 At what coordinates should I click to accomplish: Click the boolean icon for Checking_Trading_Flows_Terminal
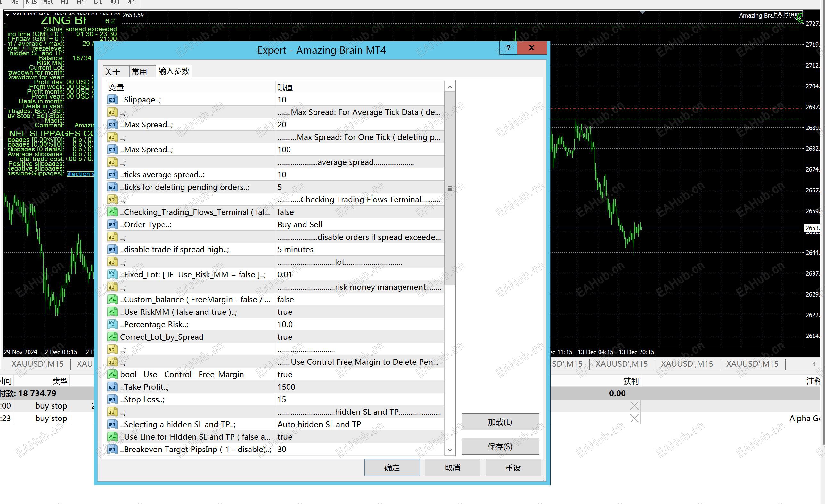click(x=112, y=212)
